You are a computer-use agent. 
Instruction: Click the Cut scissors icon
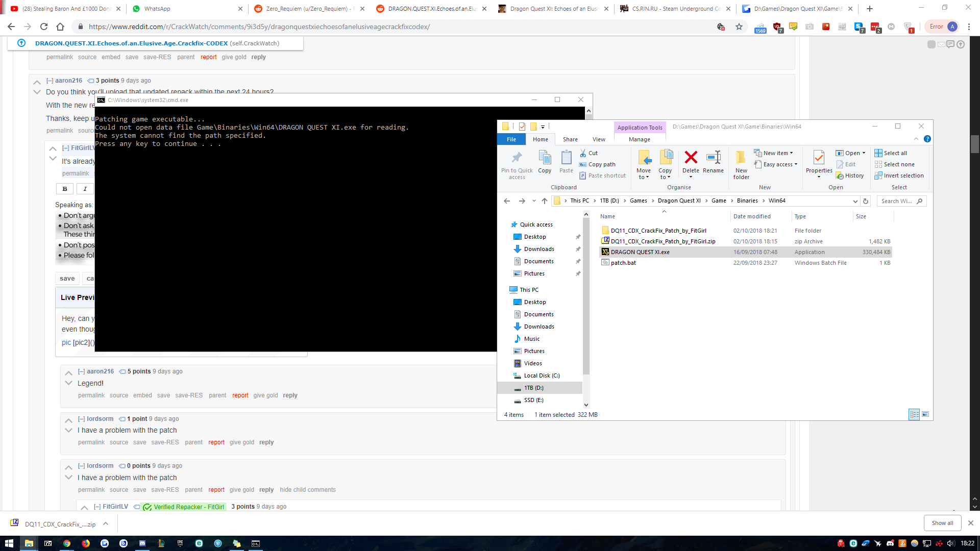coord(583,153)
